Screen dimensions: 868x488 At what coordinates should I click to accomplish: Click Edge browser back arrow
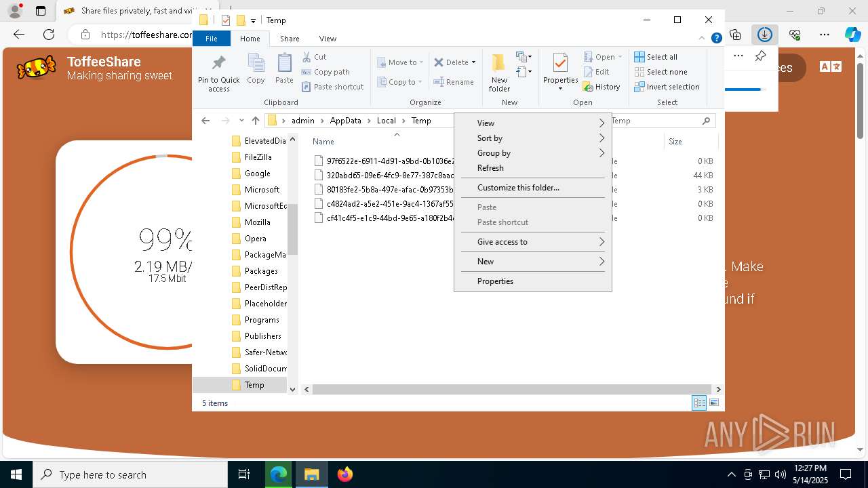pos(19,35)
